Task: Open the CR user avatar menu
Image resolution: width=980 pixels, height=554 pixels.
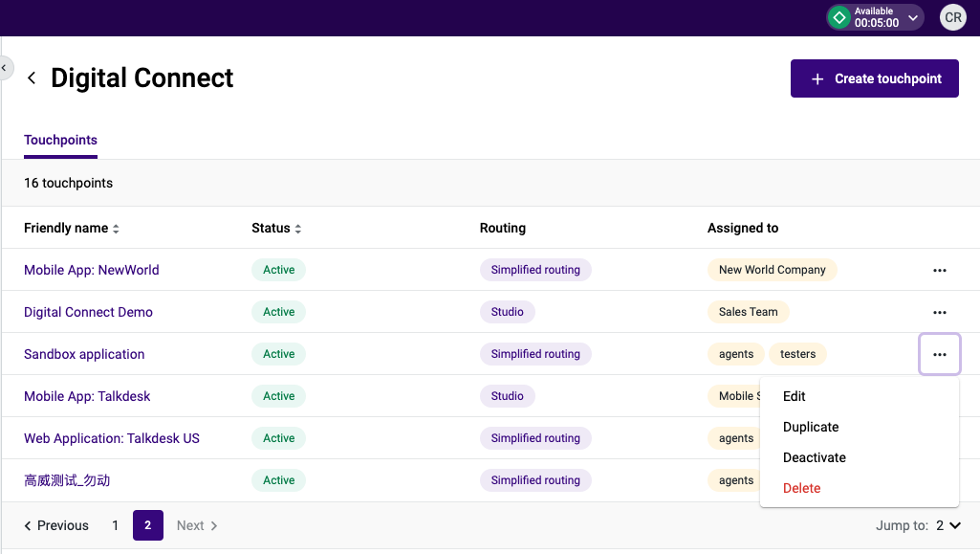Action: 952,17
